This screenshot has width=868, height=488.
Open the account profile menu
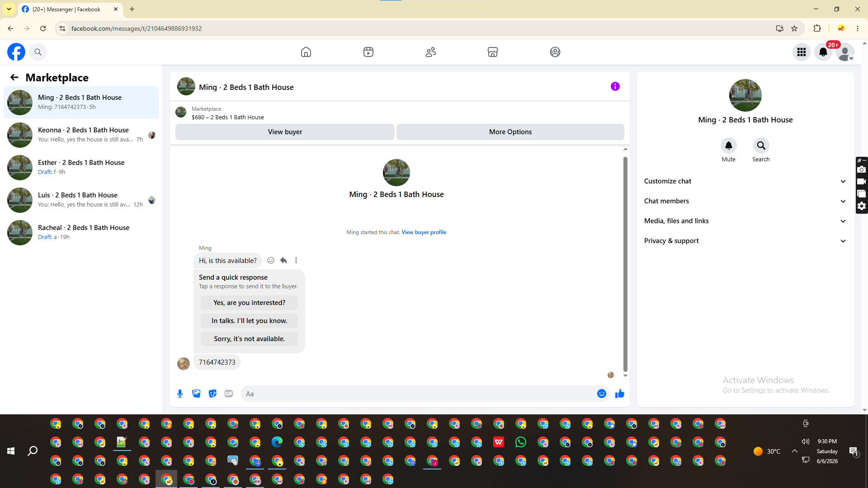[x=845, y=52]
